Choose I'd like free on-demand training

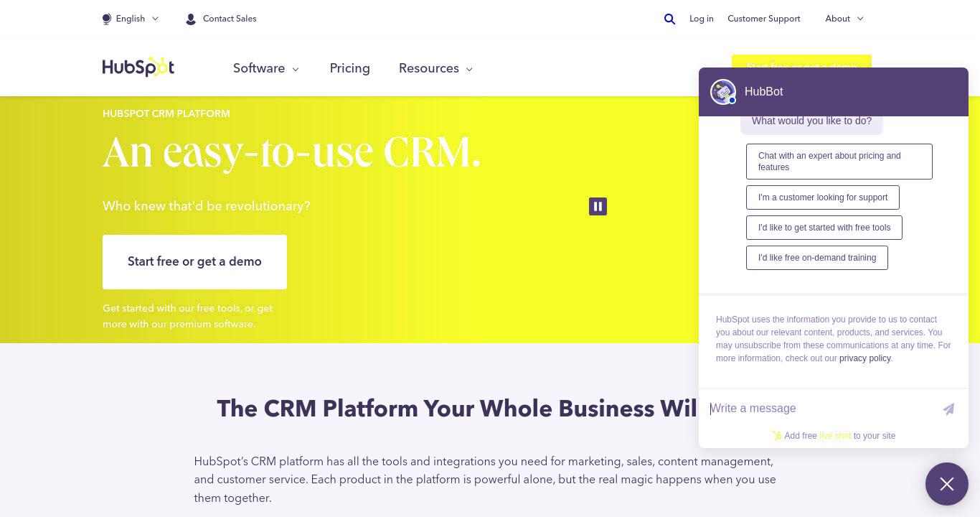coord(817,258)
